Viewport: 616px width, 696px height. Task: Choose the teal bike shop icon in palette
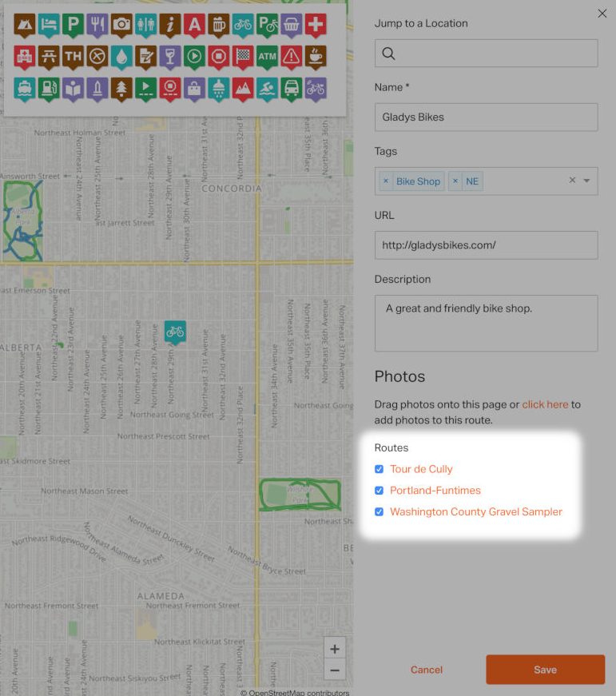tap(243, 25)
